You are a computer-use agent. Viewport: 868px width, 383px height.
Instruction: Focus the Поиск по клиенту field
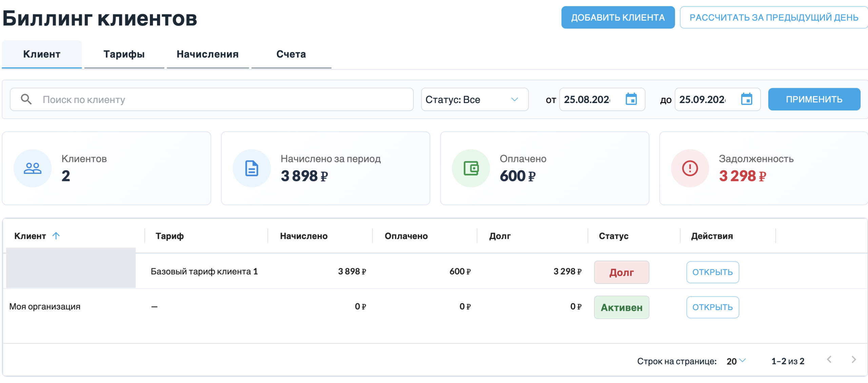tap(212, 99)
